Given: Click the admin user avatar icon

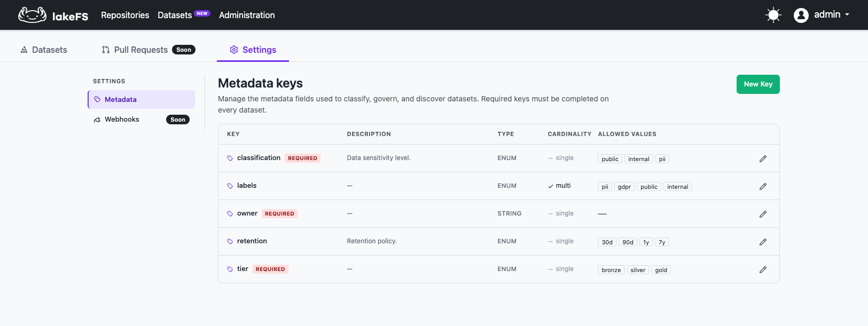Looking at the screenshot, I should [x=801, y=15].
